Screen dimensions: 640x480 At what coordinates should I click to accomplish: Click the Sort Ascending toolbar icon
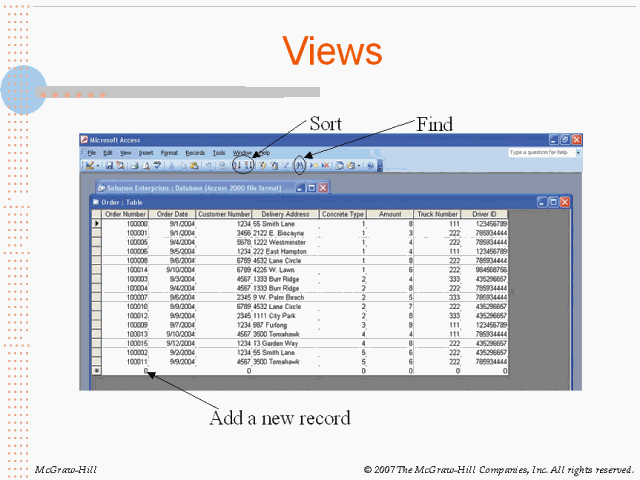coord(237,165)
